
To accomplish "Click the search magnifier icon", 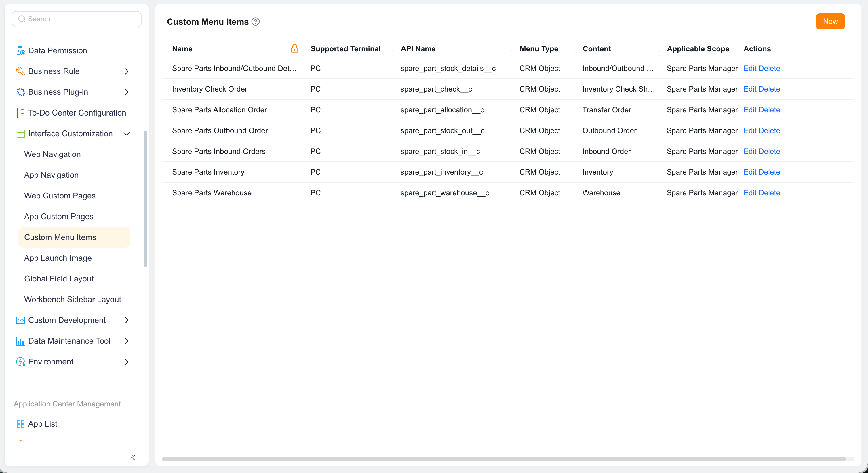I will click(x=22, y=19).
